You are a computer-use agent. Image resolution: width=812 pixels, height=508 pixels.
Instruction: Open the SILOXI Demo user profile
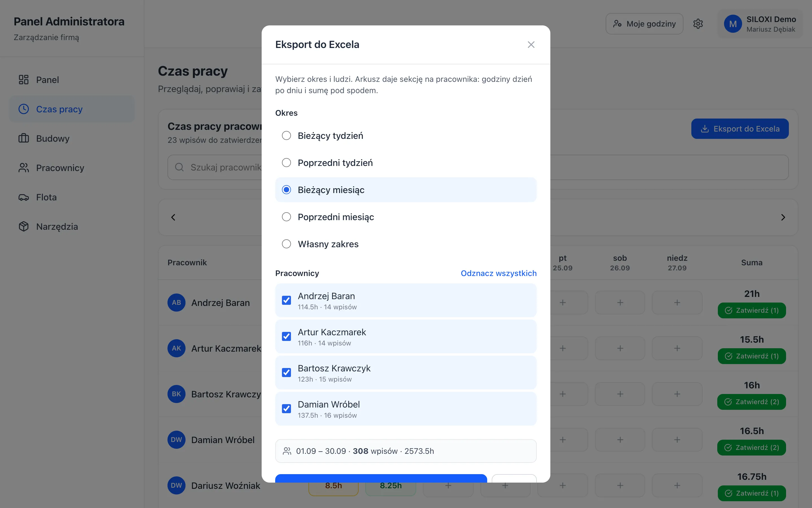[x=760, y=24]
